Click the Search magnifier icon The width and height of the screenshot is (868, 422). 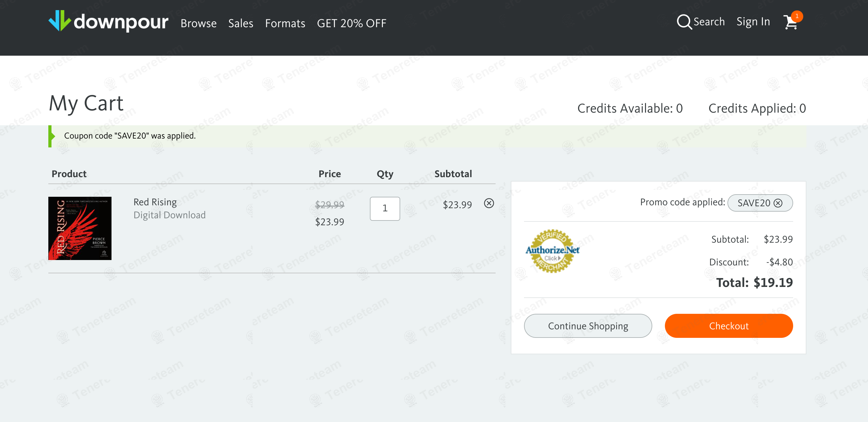click(684, 22)
